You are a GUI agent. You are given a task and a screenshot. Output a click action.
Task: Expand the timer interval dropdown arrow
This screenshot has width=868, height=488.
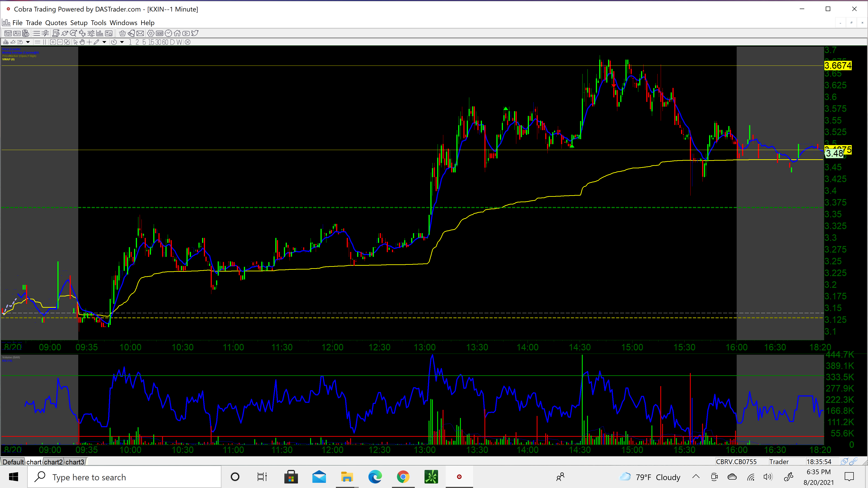point(122,42)
